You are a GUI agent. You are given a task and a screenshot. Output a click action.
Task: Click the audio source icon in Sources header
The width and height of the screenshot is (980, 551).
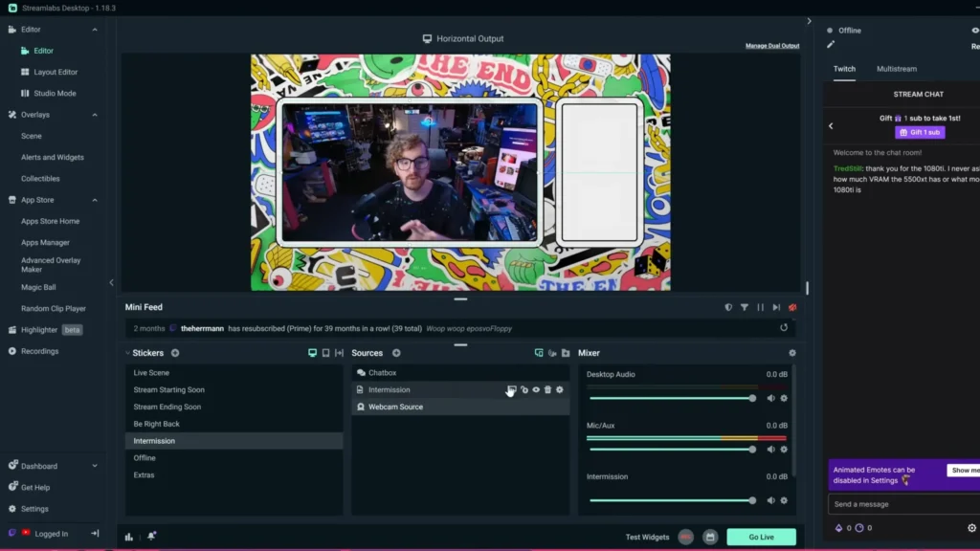(552, 353)
